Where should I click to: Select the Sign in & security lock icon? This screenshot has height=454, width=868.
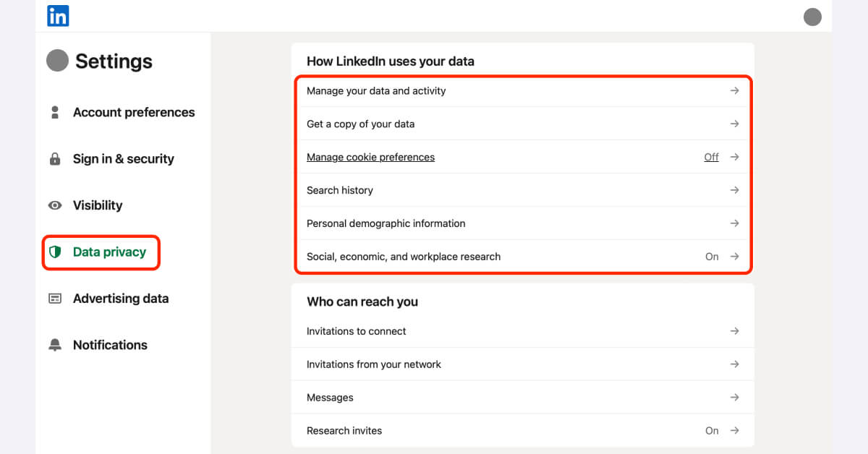(x=56, y=158)
